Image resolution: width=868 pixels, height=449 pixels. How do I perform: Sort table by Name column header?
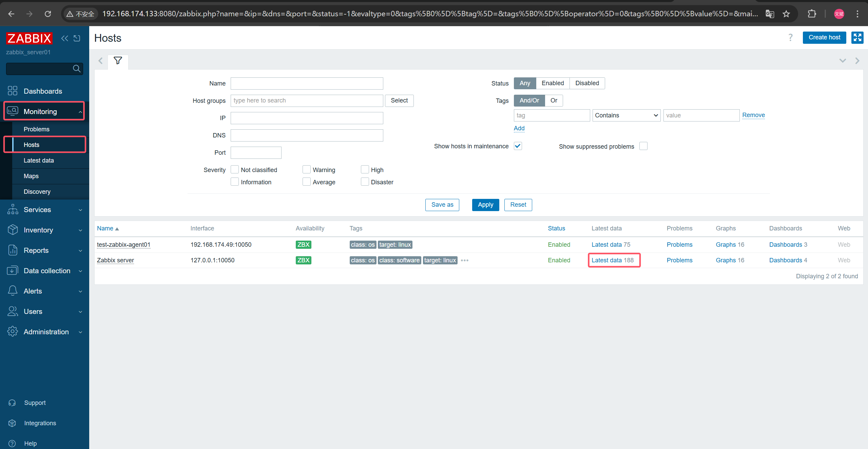click(108, 228)
